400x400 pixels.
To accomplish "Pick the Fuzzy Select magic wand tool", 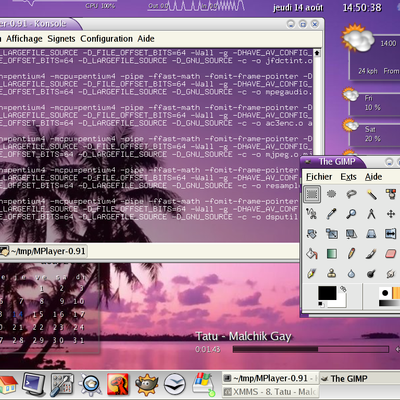I will [371, 194].
